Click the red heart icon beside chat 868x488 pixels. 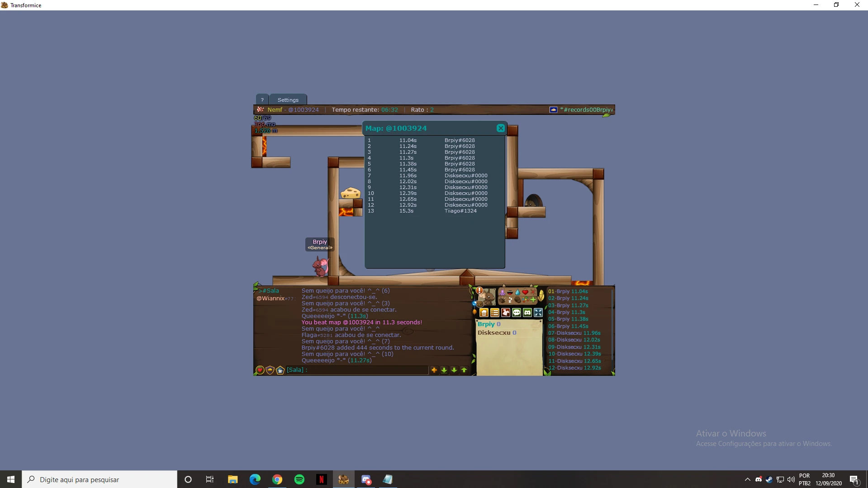[x=260, y=370]
